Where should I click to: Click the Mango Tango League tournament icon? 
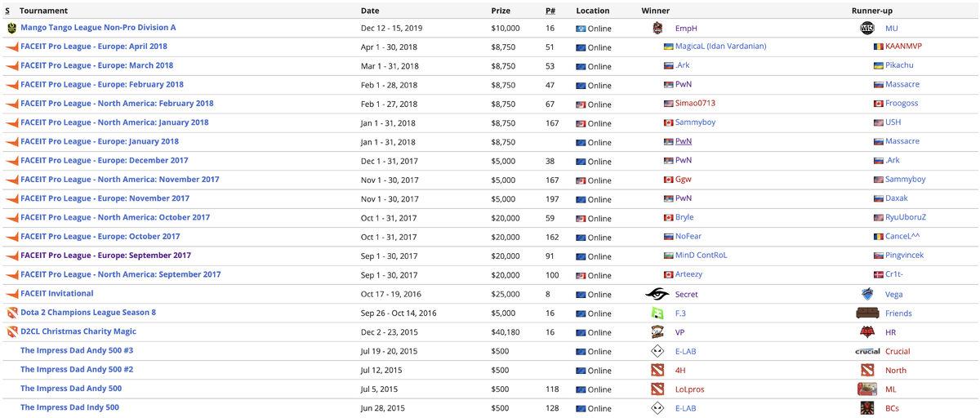pyautogui.click(x=11, y=28)
